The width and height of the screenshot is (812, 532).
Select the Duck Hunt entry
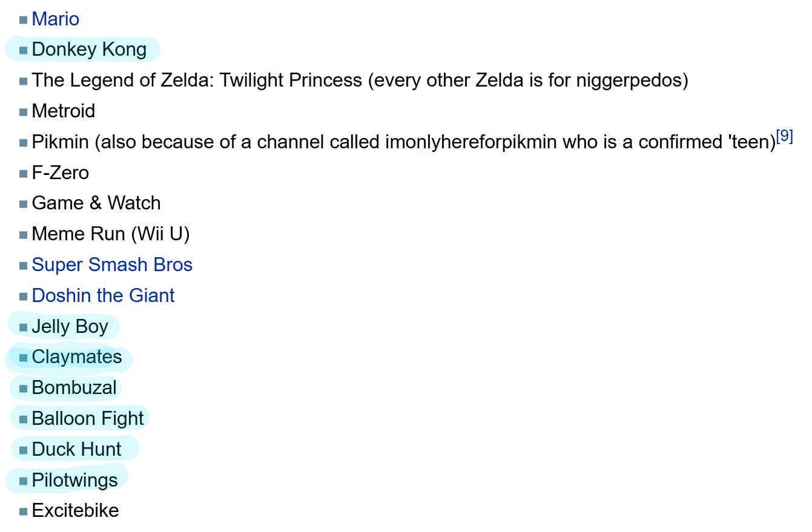77,450
